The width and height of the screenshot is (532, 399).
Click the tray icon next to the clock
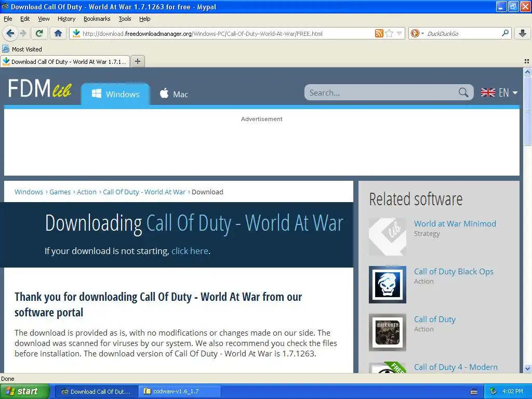pyautogui.click(x=494, y=392)
